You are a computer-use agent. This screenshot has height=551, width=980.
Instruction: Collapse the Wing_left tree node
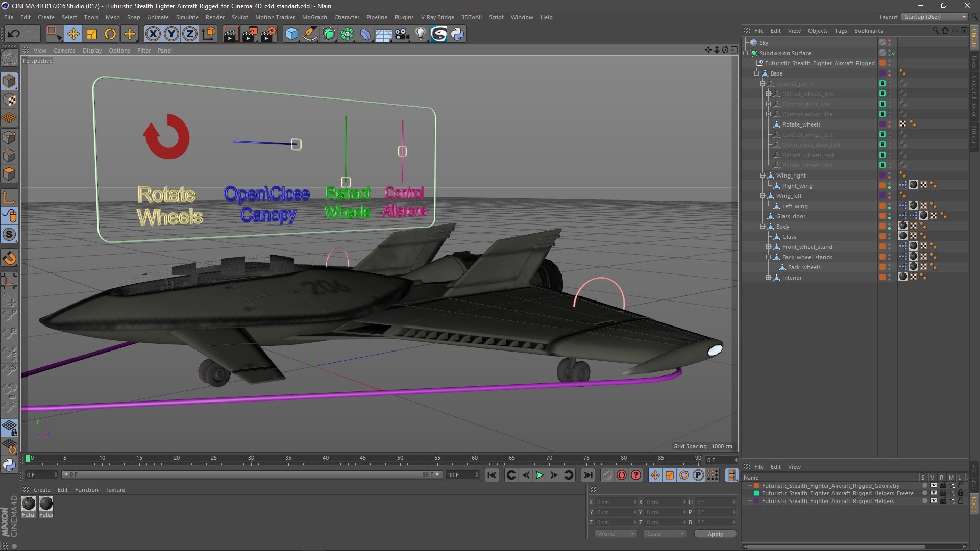point(763,196)
